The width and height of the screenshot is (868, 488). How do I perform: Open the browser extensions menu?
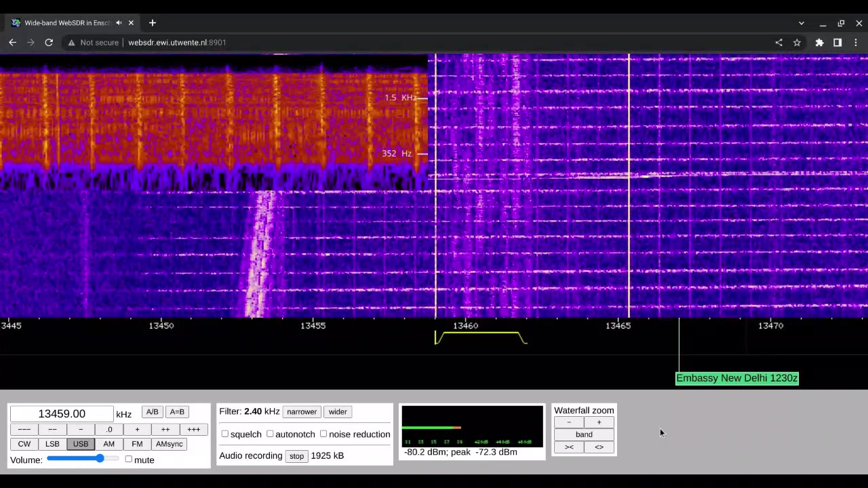[819, 42]
